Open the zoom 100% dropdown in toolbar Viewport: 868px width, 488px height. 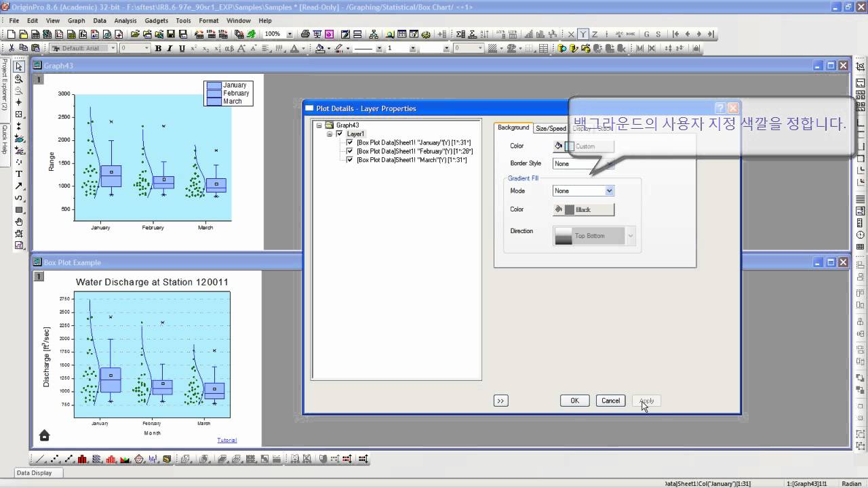[290, 34]
